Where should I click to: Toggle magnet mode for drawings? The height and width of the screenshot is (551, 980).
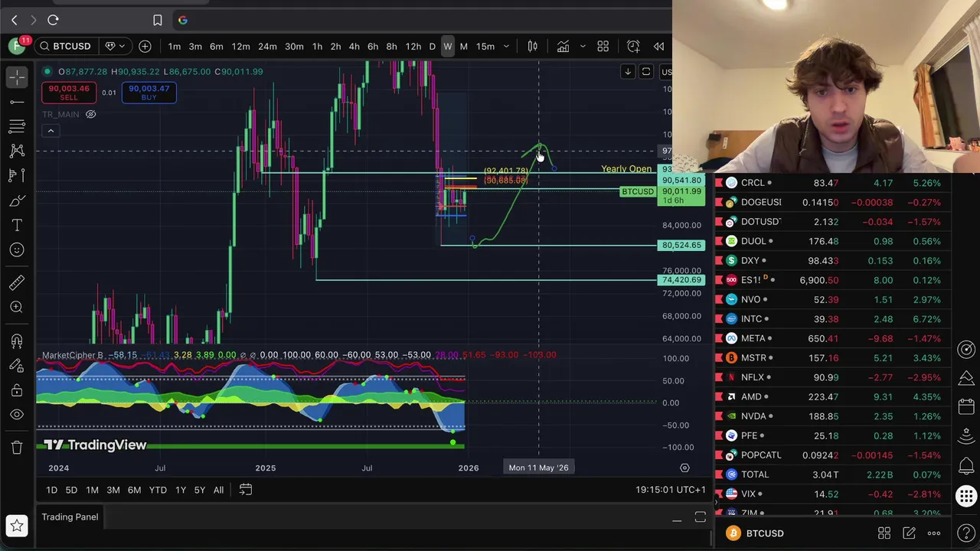click(x=17, y=341)
